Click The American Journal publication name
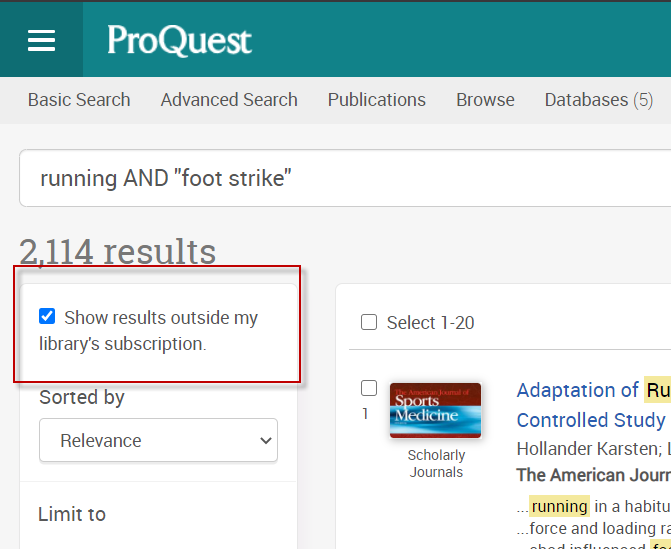This screenshot has width=671, height=549. [x=592, y=475]
